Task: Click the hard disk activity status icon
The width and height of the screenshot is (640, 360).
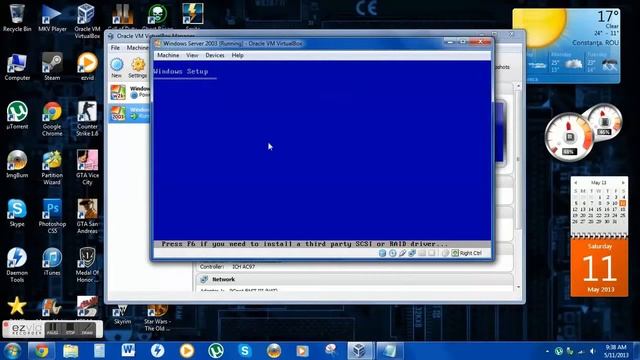Action: [382, 253]
